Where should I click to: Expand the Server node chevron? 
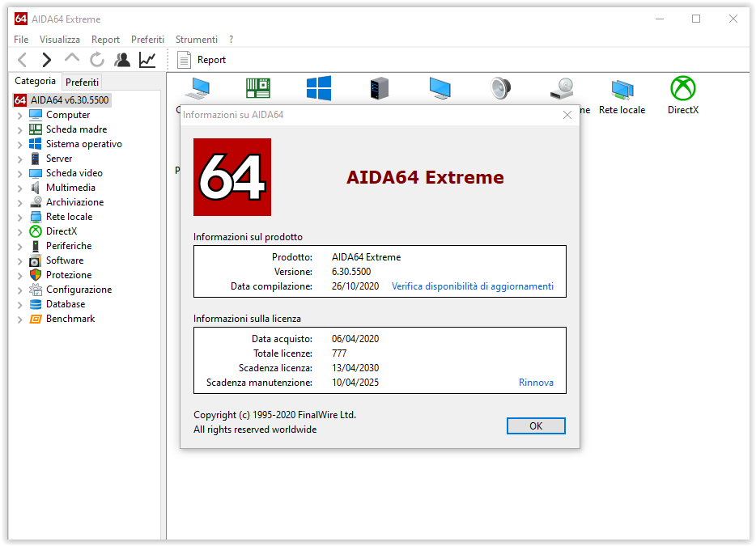pyautogui.click(x=19, y=159)
